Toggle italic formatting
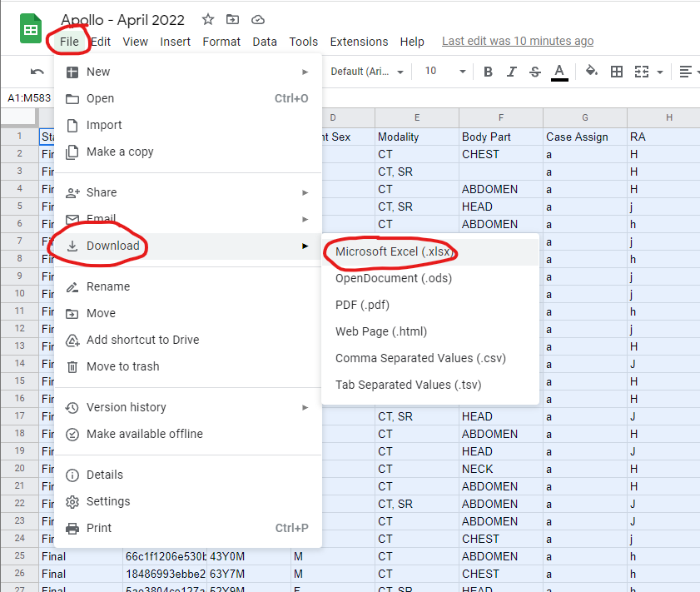700x592 pixels. 512,72
